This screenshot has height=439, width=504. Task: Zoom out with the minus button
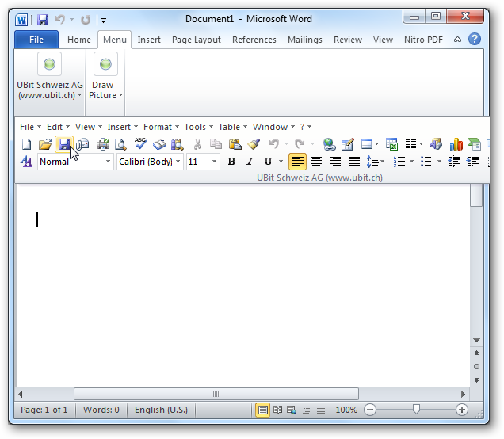point(370,410)
